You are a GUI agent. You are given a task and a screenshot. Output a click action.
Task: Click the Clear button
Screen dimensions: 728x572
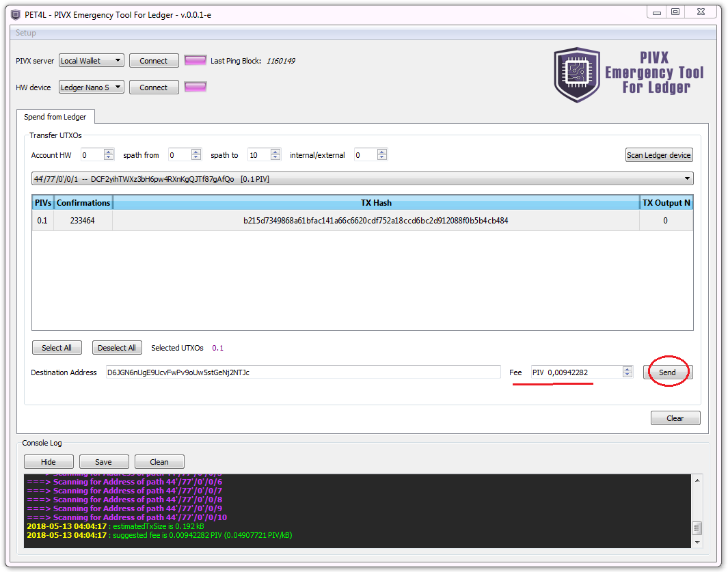(675, 418)
